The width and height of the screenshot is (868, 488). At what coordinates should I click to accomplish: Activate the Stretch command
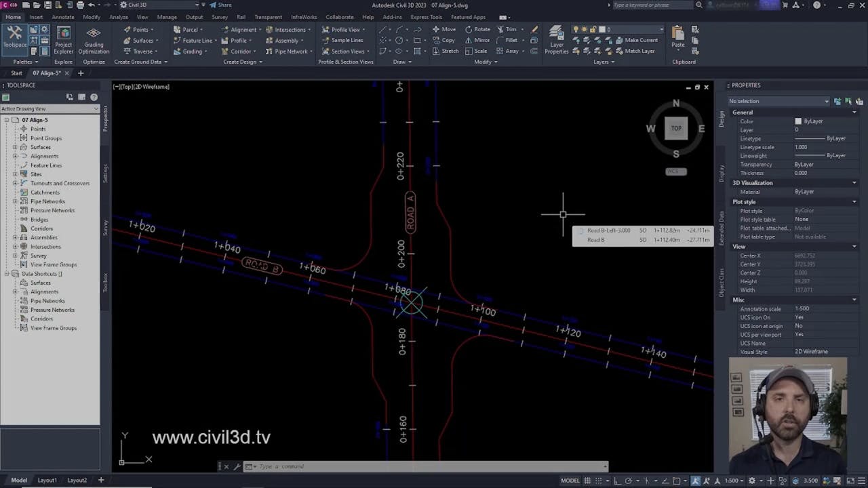point(449,51)
